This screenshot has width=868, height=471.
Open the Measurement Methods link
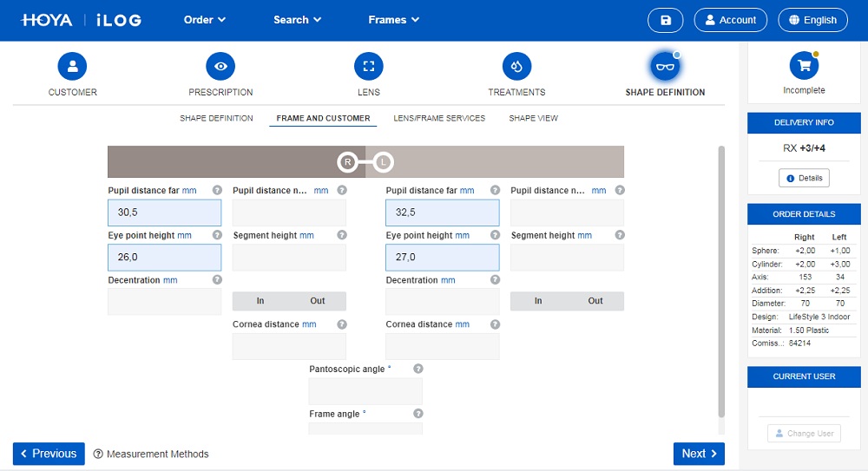click(151, 454)
